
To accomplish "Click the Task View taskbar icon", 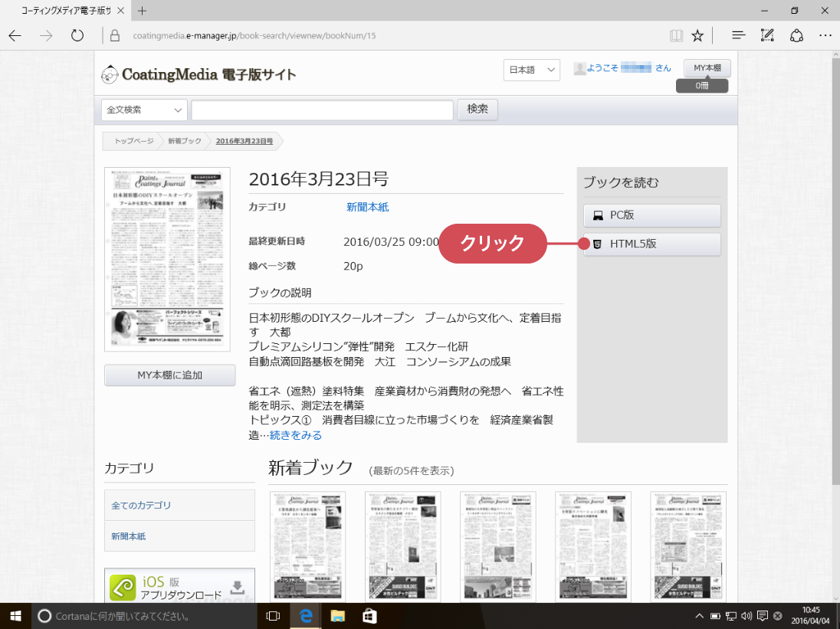I will point(272,615).
